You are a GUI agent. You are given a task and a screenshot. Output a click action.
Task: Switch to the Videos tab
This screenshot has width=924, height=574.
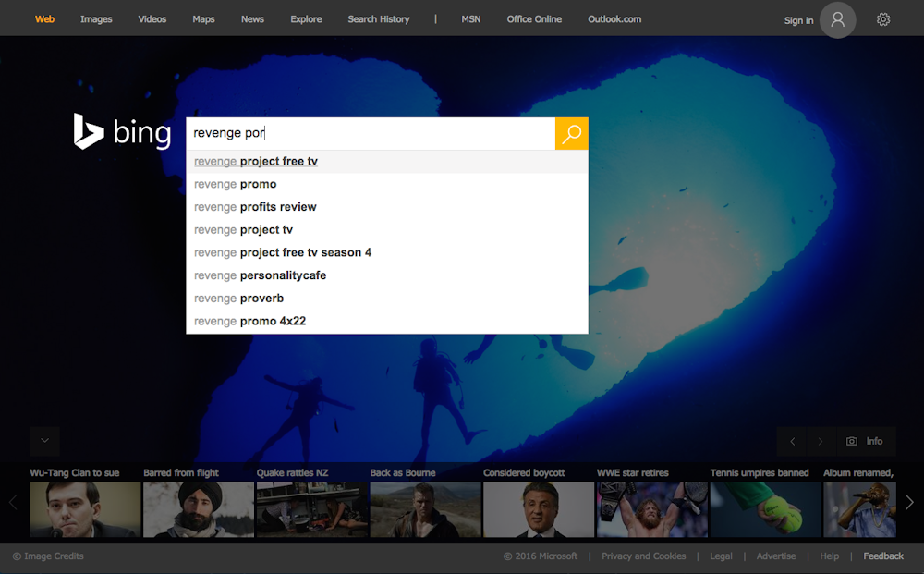pos(152,18)
